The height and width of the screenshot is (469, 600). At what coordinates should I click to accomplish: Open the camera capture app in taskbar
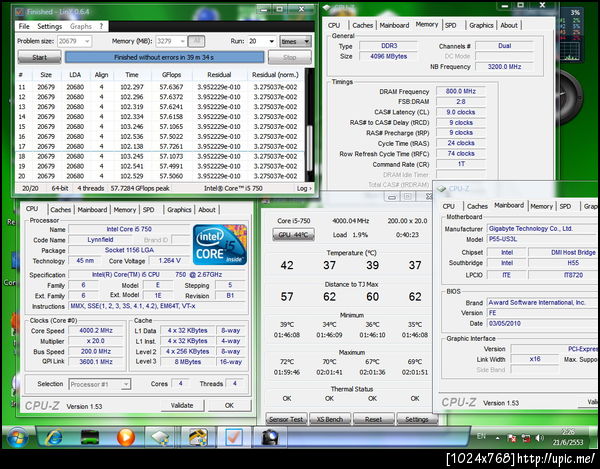(269, 437)
